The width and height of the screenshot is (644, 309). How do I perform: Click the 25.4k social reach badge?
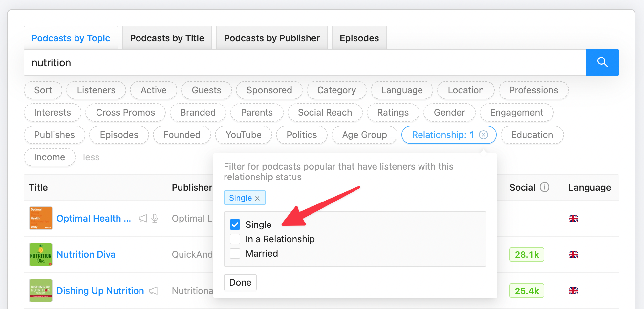(527, 291)
